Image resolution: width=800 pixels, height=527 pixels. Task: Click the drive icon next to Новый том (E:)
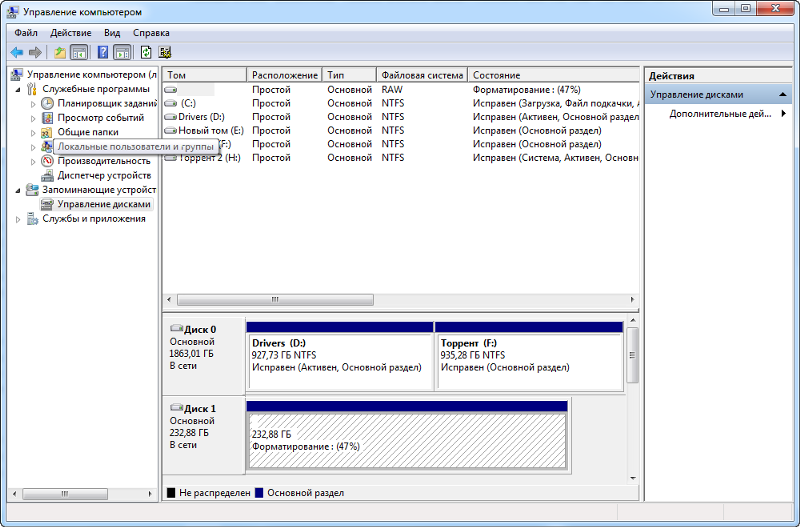pyautogui.click(x=170, y=131)
